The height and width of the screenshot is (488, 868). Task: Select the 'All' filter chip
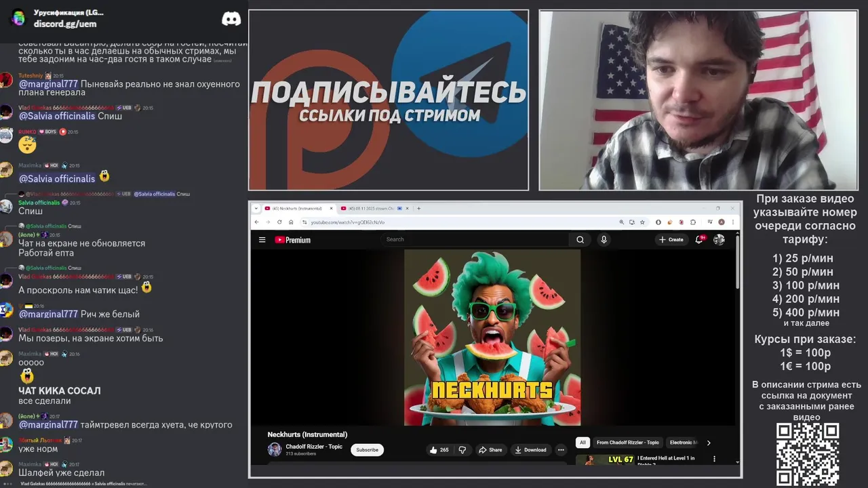pos(582,443)
